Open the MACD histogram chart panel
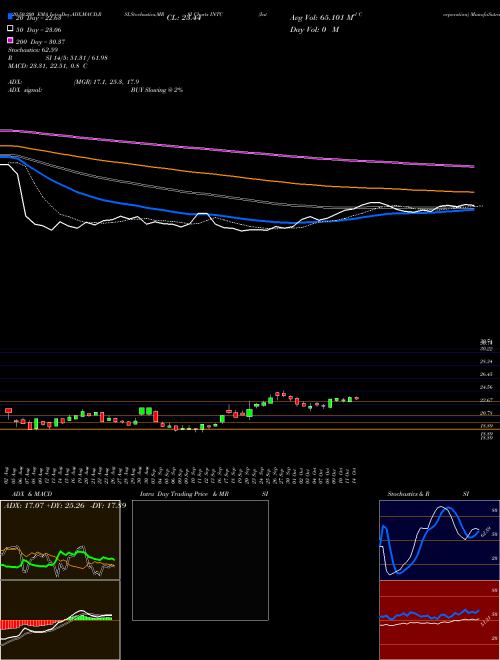The image size is (500, 660). 60,620
